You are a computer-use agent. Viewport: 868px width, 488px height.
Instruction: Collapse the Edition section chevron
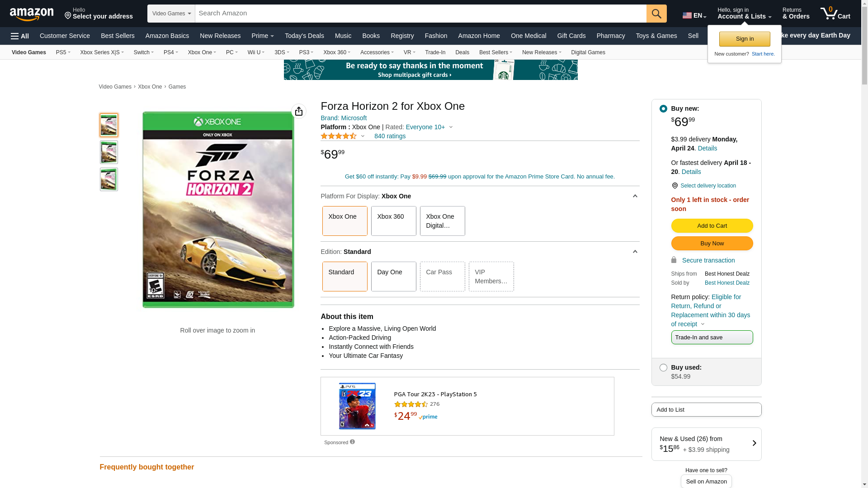pos(635,252)
